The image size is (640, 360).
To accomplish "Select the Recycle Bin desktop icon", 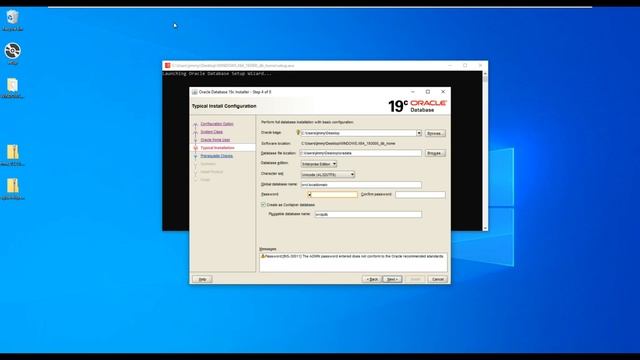I will coord(12,20).
